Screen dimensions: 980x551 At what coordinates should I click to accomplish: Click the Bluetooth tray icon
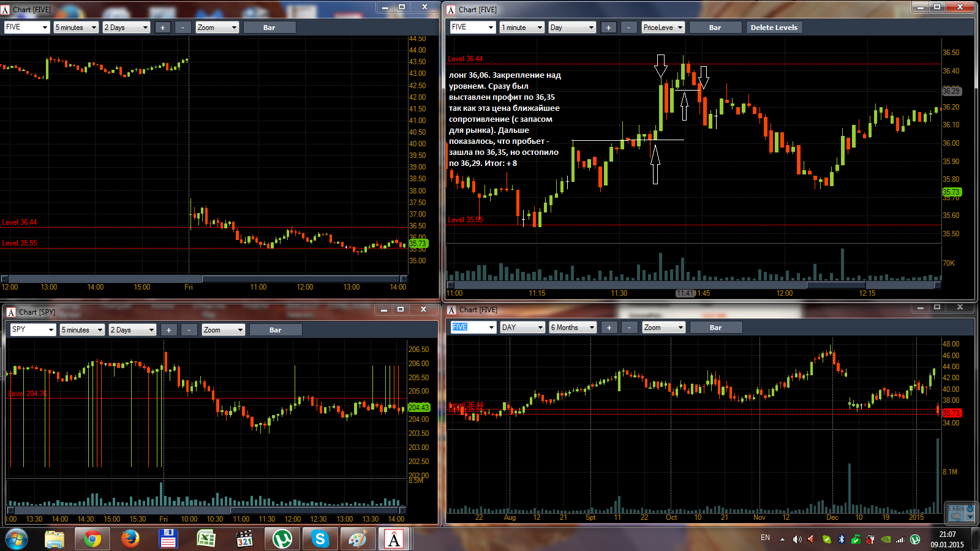tap(842, 539)
